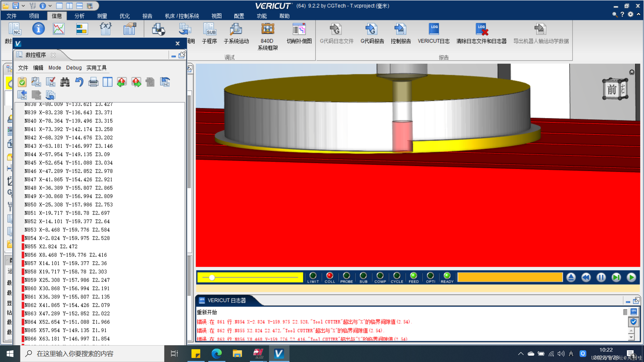Click the undo arrow in NC editor toolbar
The height and width of the screenshot is (362, 644).
pyautogui.click(x=79, y=82)
